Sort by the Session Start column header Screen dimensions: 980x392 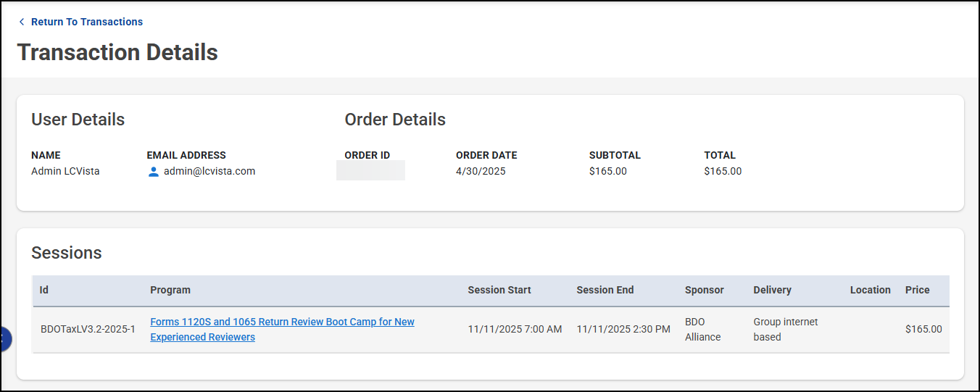coord(499,290)
